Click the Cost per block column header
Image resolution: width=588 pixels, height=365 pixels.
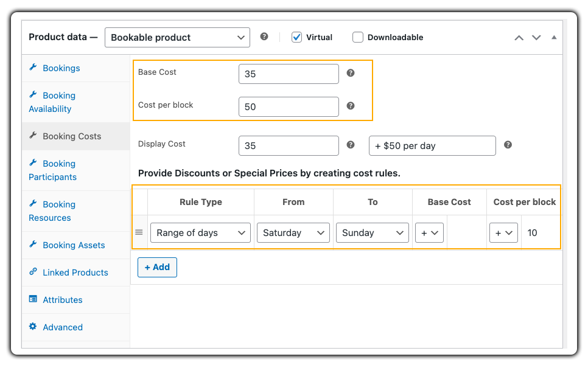(524, 202)
